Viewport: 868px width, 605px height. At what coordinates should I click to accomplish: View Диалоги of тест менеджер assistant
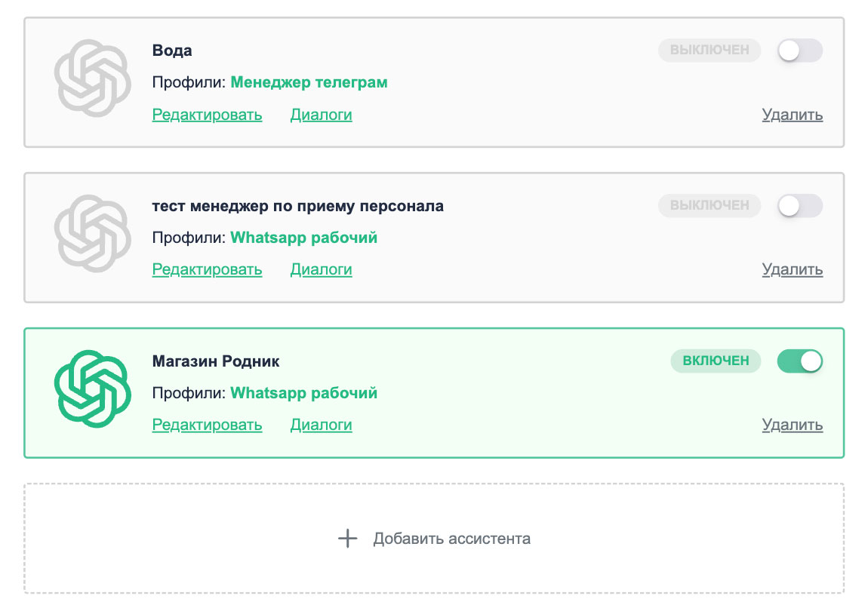[x=321, y=269]
